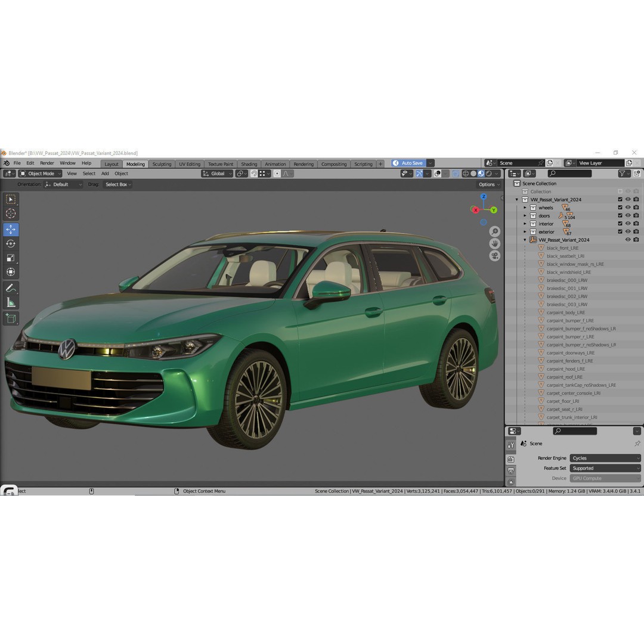Activate the Transform tool

(11, 272)
